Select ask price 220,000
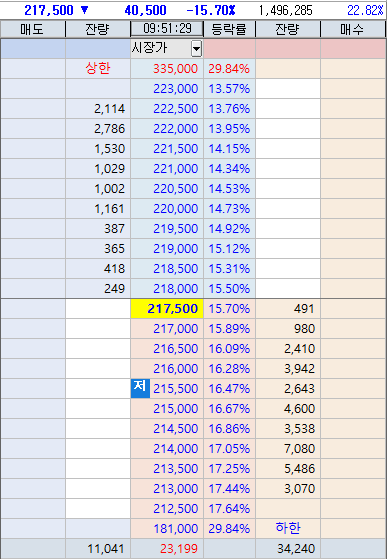Screen dimensions: 387x559 [175, 208]
